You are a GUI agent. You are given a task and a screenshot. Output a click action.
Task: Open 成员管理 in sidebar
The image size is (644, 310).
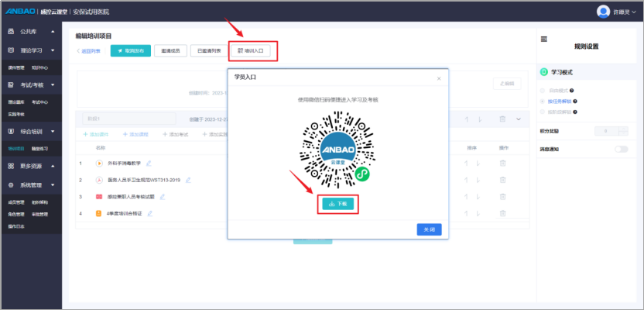click(x=16, y=202)
